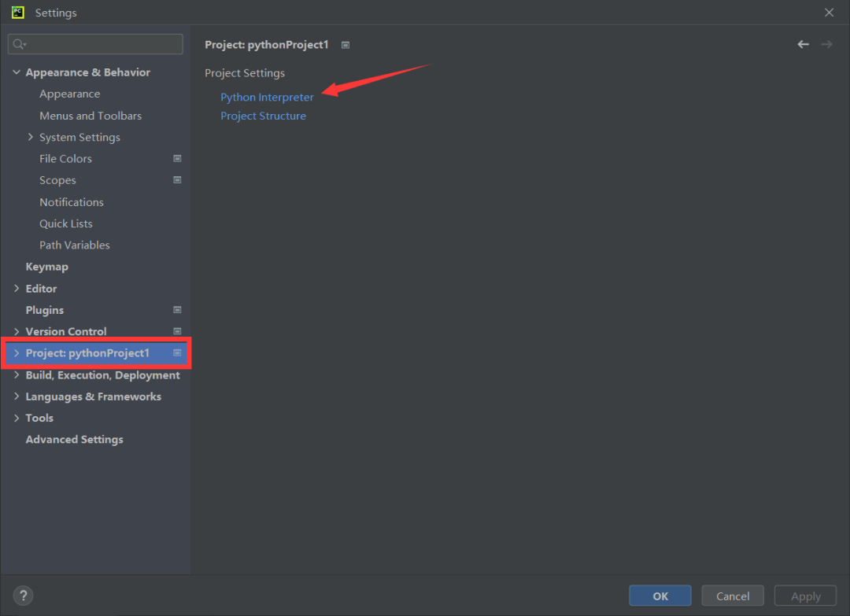Image resolution: width=850 pixels, height=616 pixels.
Task: Open the Keymap settings page
Action: point(46,267)
